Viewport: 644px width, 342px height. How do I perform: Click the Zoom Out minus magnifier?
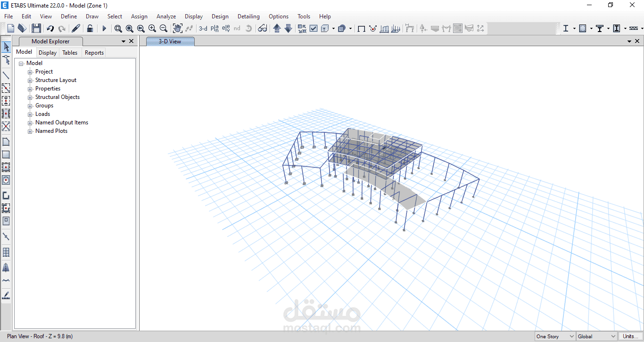point(164,28)
